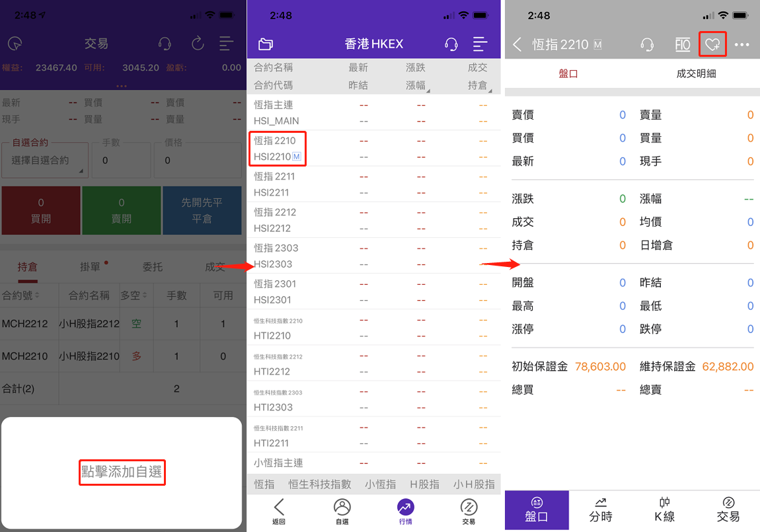The height and width of the screenshot is (532, 760).
Task: Tap the 維持保證金 value 62,882.00
Action: (728, 367)
